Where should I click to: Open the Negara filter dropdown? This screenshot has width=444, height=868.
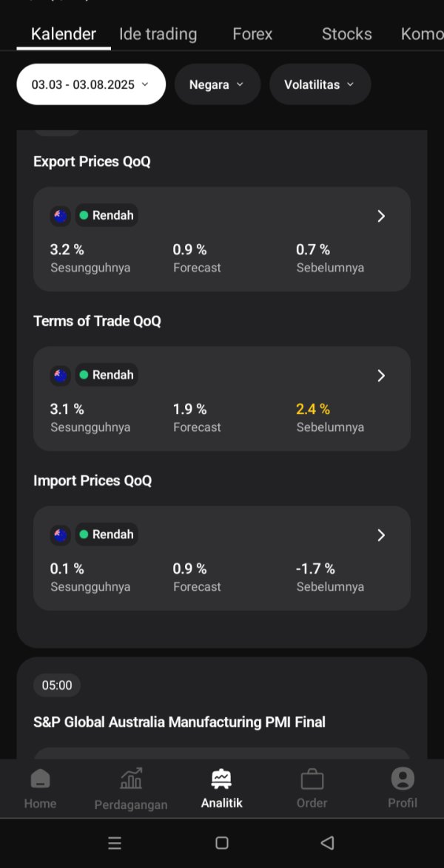[x=217, y=84]
